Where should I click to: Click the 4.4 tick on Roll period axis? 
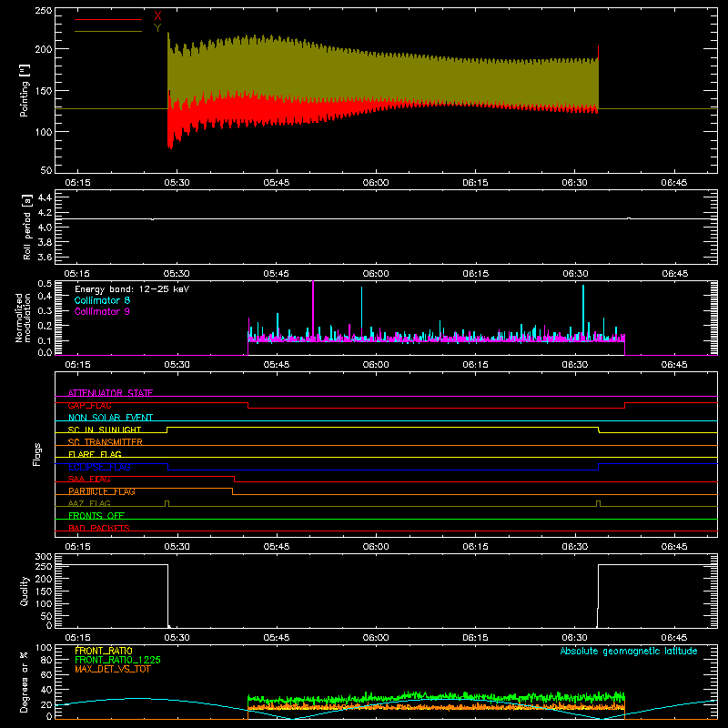point(45,197)
